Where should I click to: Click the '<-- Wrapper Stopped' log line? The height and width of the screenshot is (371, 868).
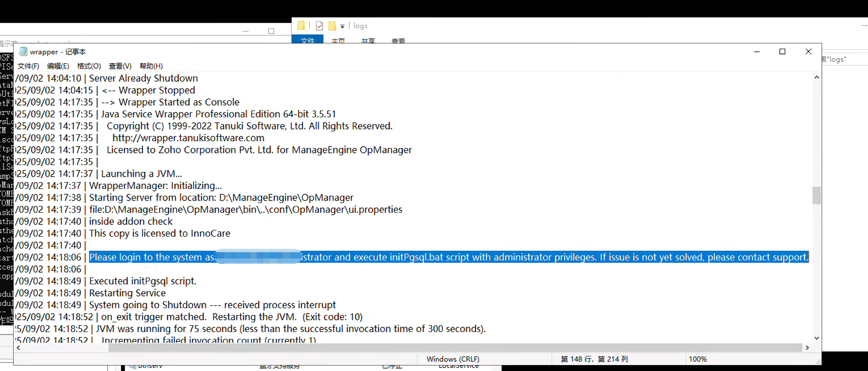tap(148, 90)
